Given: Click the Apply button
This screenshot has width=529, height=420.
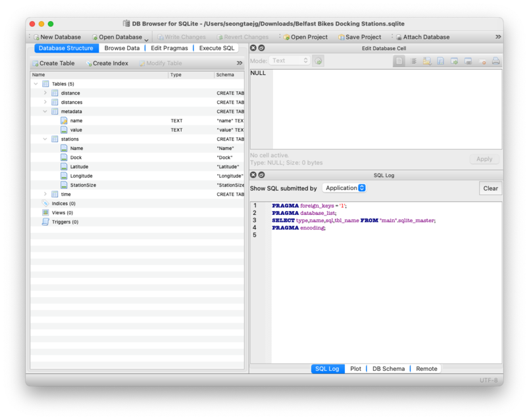Looking at the screenshot, I should (484, 159).
